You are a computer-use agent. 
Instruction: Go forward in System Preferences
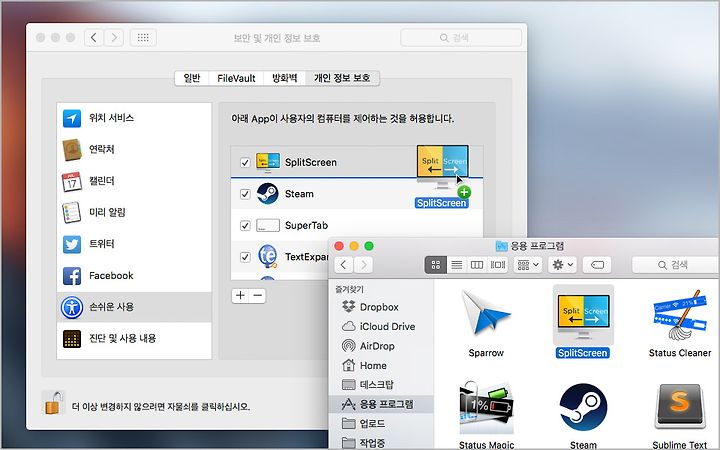[x=114, y=38]
